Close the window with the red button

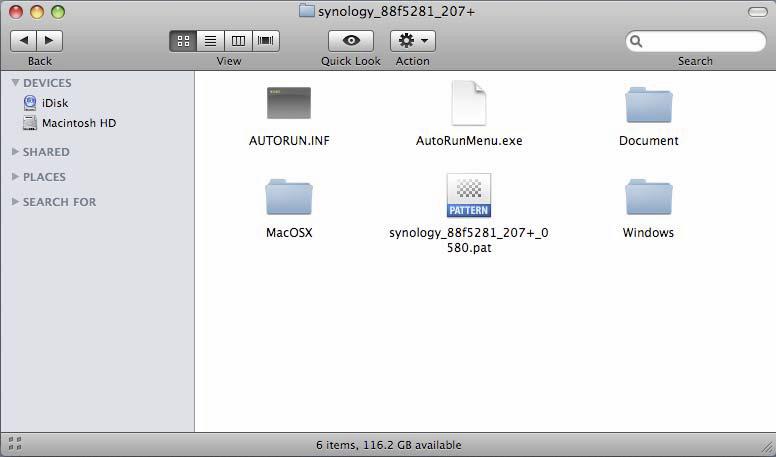tap(16, 12)
